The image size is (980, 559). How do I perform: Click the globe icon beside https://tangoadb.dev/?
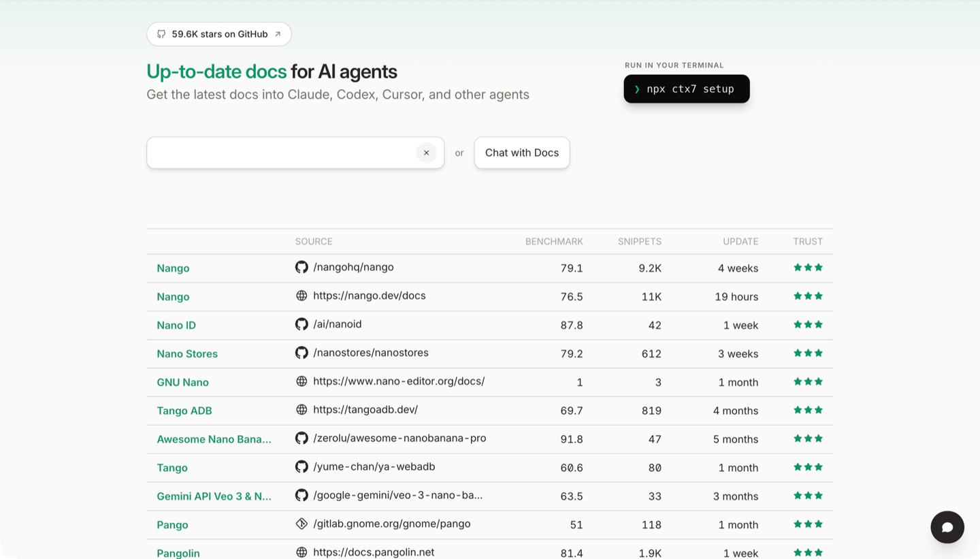click(301, 410)
